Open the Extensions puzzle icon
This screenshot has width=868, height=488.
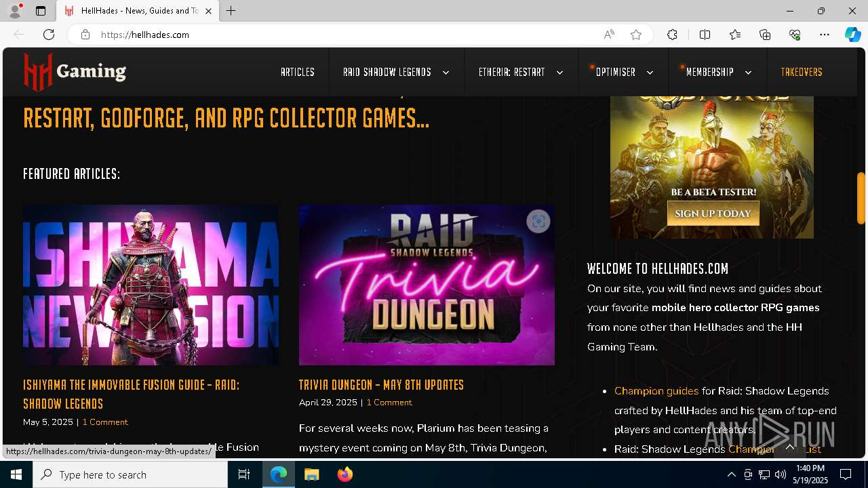pos(672,35)
